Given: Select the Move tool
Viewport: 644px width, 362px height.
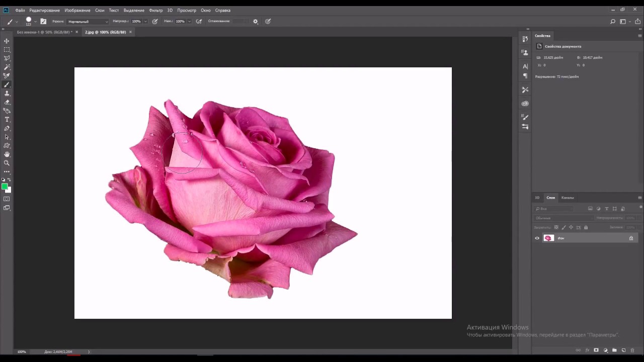Looking at the screenshot, I should 7,41.
